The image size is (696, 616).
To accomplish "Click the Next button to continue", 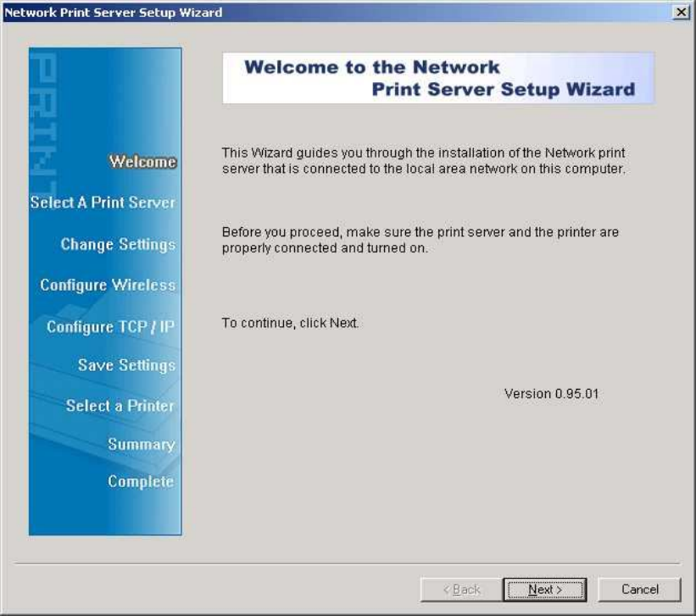I will pos(544,590).
